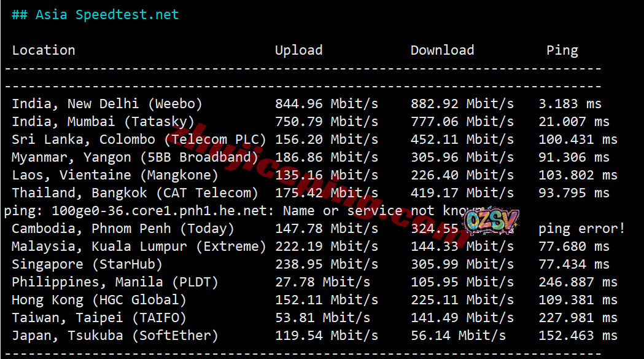Viewport: 644px width, 359px height.
Task: Select the India, New Delhi (Weebo) row label
Action: (x=107, y=104)
